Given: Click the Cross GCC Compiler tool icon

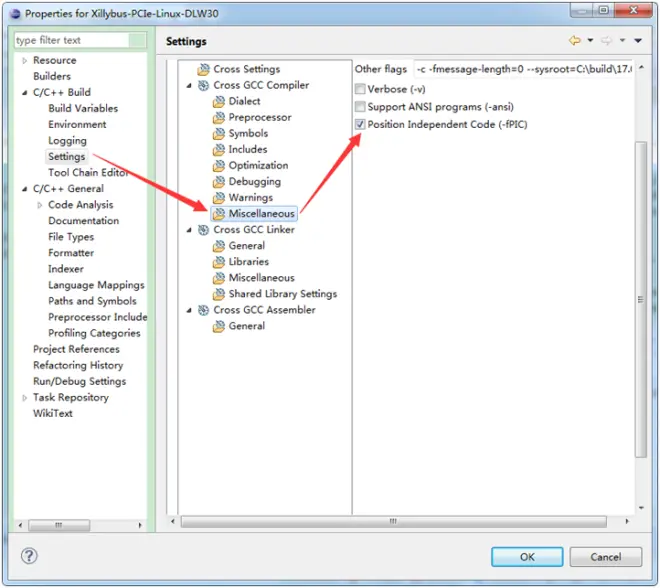Looking at the screenshot, I should coord(203,85).
